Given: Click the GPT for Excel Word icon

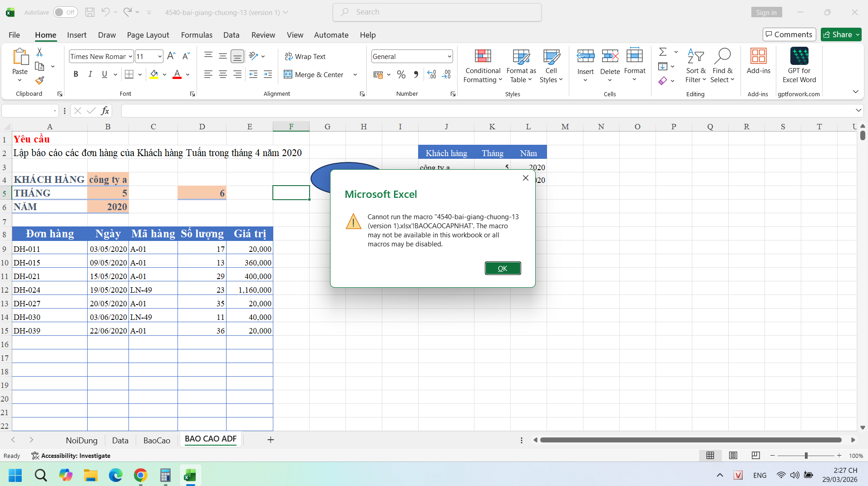Looking at the screenshot, I should click(x=799, y=56).
